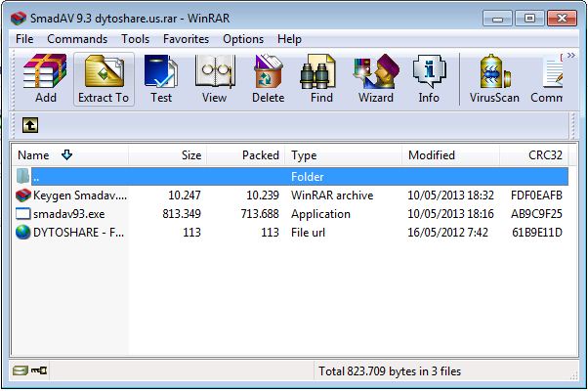The width and height of the screenshot is (588, 391).
Task: Select the DYTOSHARE - F... file name
Action: click(78, 233)
